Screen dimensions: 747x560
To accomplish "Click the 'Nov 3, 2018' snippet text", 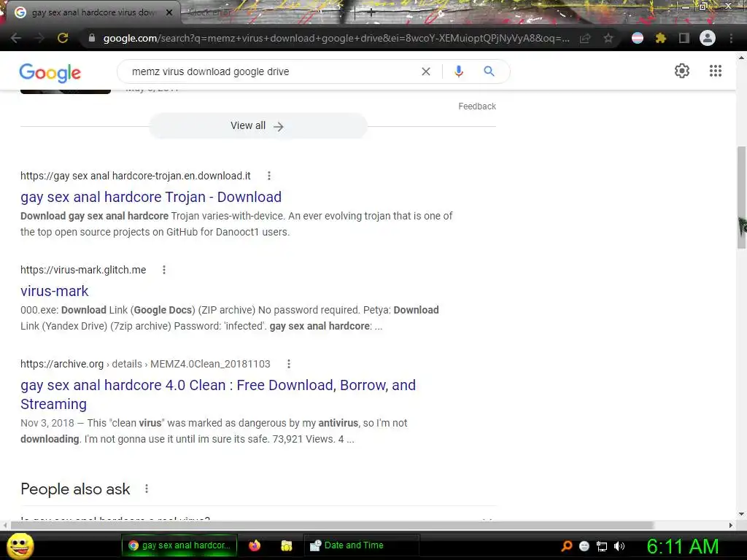I will click(47, 423).
